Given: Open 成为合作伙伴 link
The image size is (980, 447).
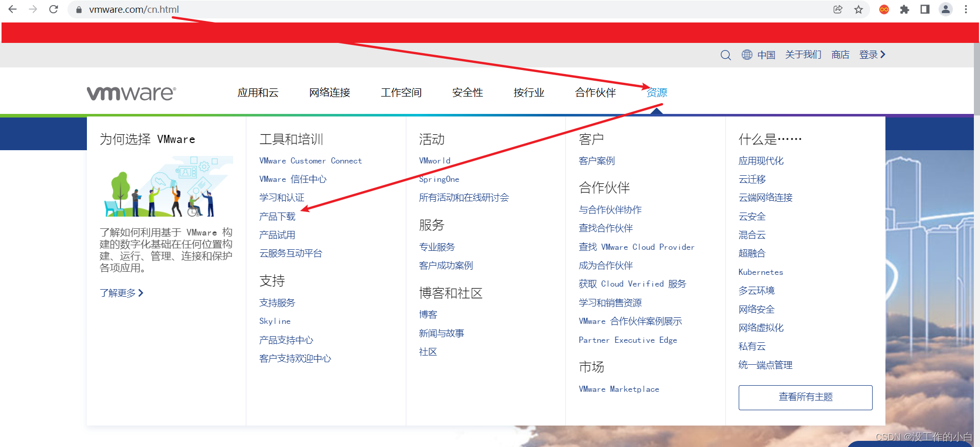Looking at the screenshot, I should coord(606,266).
